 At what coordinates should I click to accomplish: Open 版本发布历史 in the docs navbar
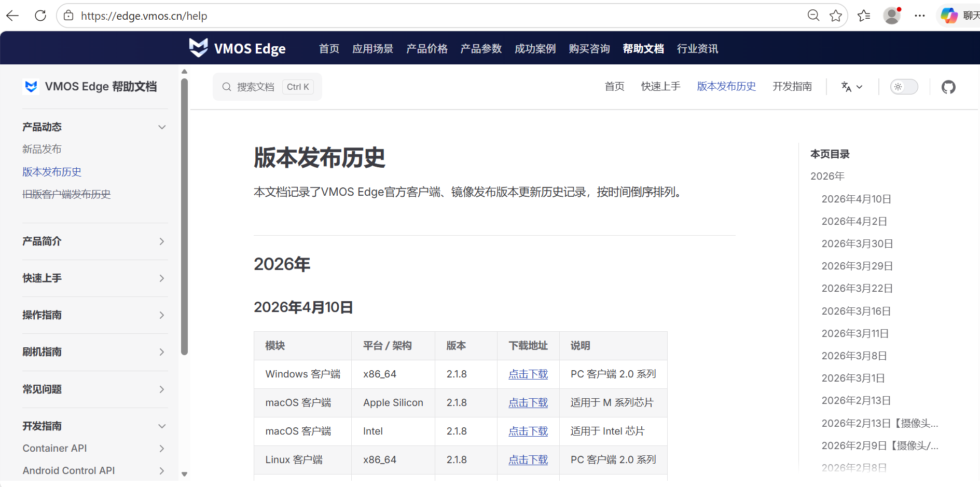point(726,86)
